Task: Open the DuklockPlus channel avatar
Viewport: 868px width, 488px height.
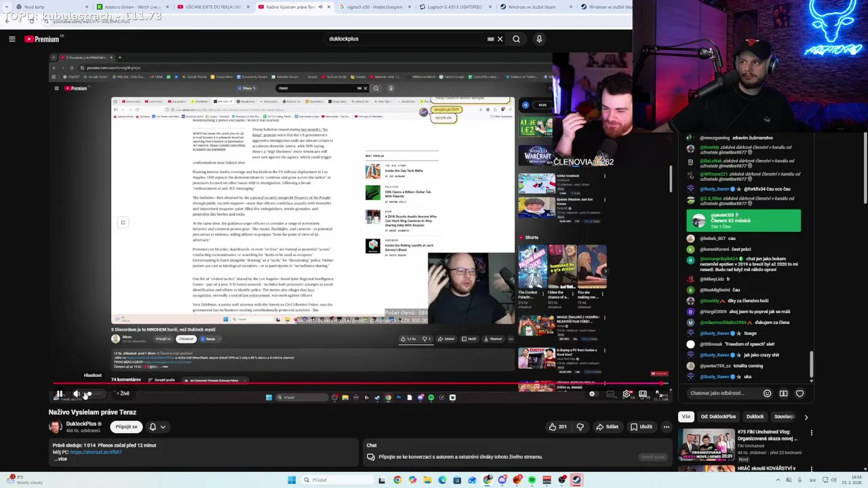Action: (55, 426)
